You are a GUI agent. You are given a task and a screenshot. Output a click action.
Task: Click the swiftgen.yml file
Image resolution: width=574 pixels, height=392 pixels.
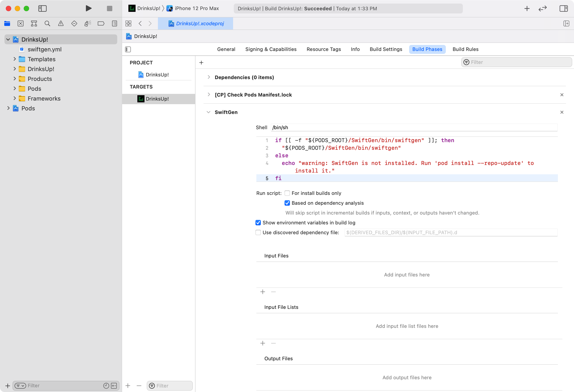point(45,49)
